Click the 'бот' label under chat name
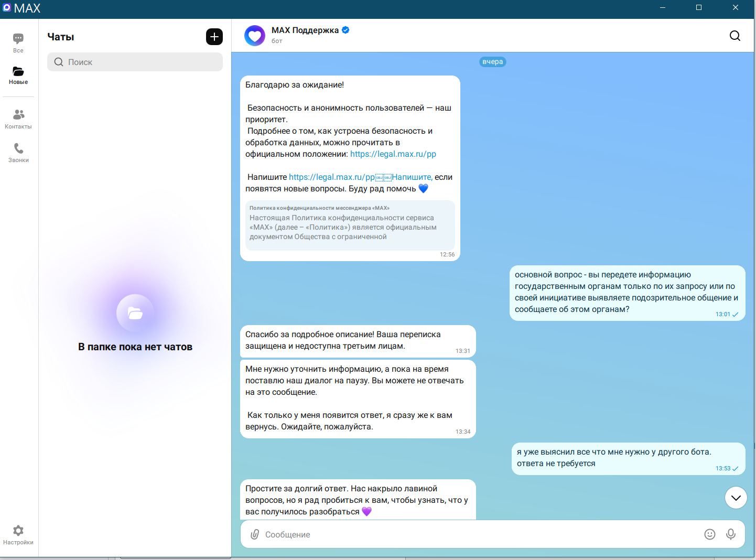 pos(277,41)
